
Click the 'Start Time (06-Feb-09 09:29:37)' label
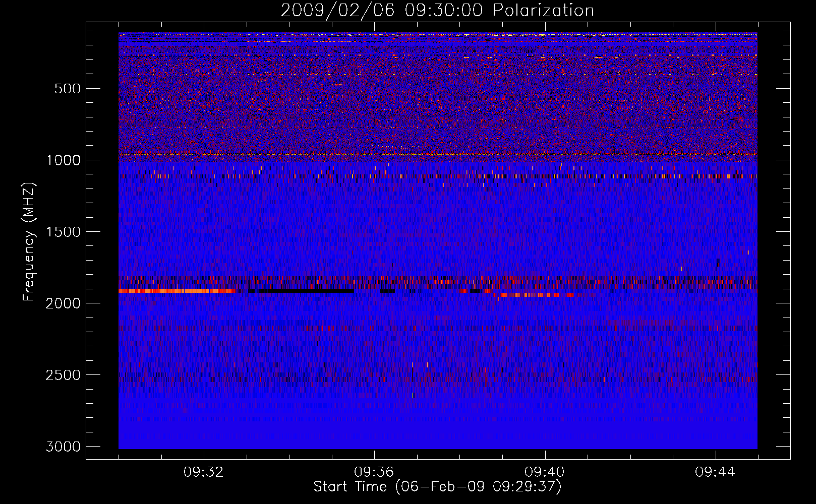pyautogui.click(x=437, y=487)
